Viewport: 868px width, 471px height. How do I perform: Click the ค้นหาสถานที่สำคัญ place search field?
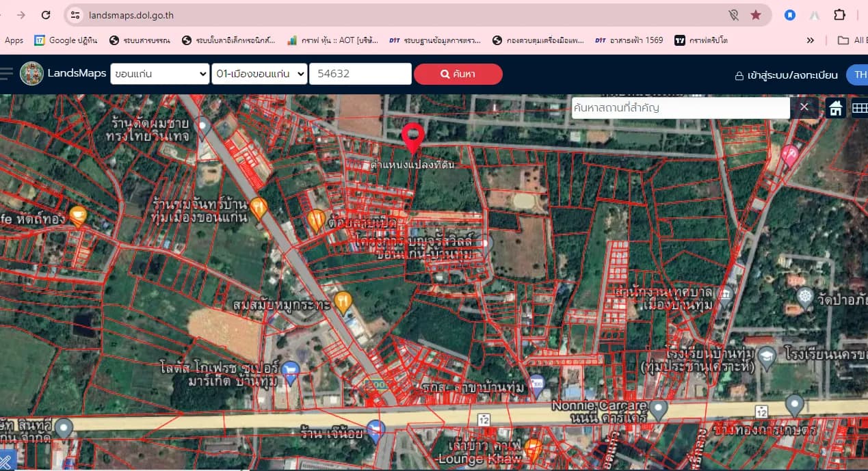click(681, 108)
